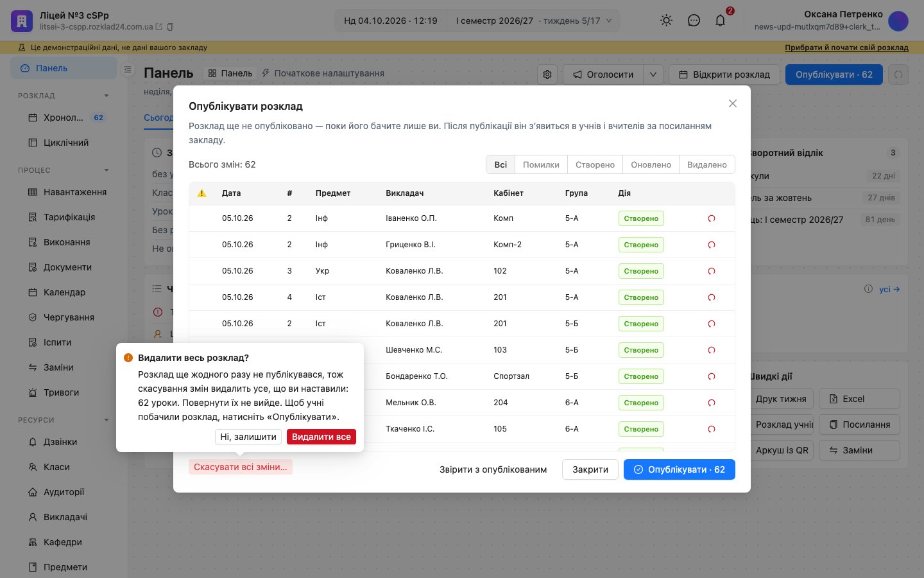
Task: Revert the Іваненко О.П. row change
Action: [x=711, y=218]
